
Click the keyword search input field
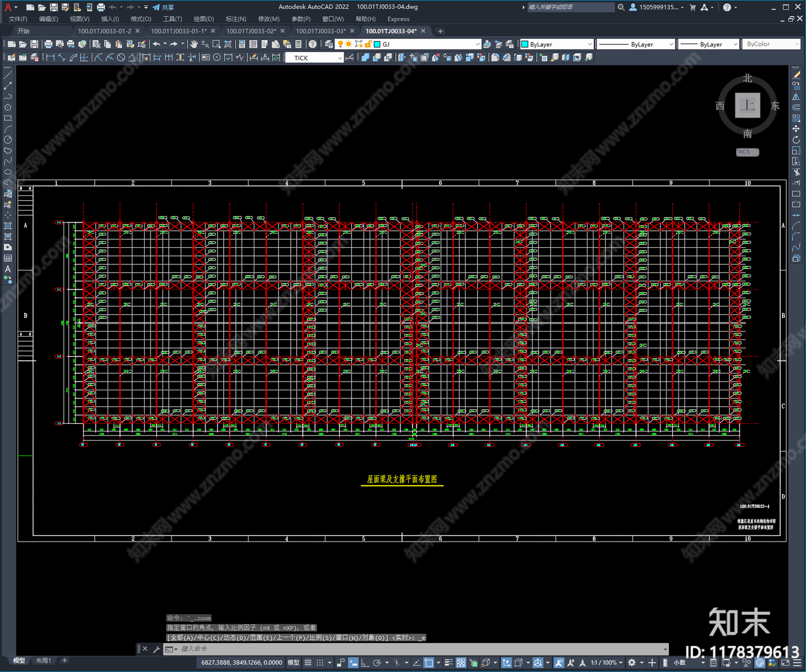pyautogui.click(x=570, y=7)
